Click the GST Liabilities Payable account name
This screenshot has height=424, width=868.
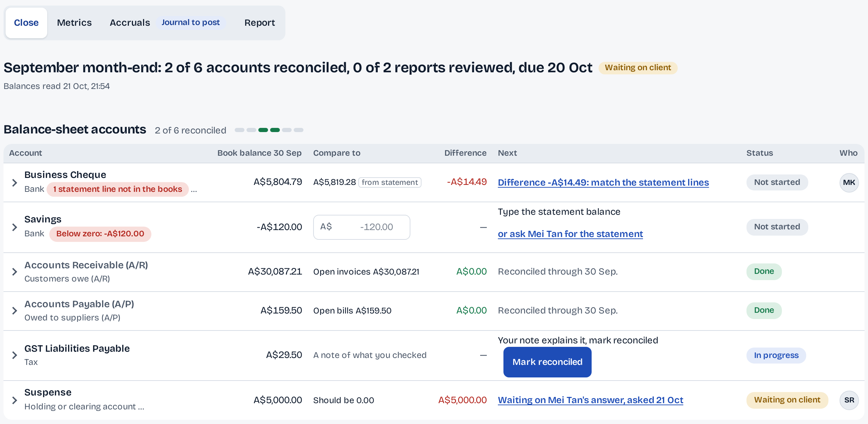point(77,349)
